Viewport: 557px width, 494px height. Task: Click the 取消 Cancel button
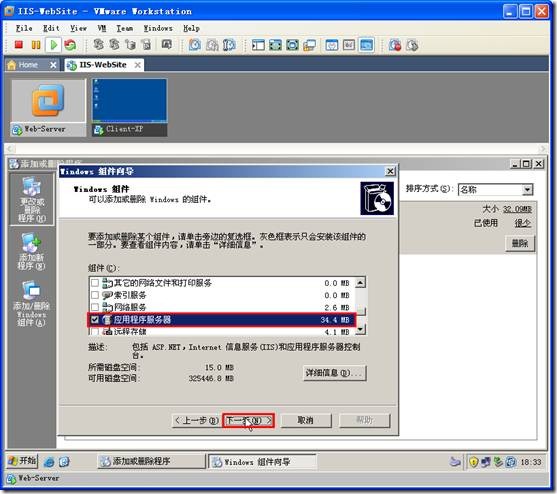pyautogui.click(x=305, y=420)
